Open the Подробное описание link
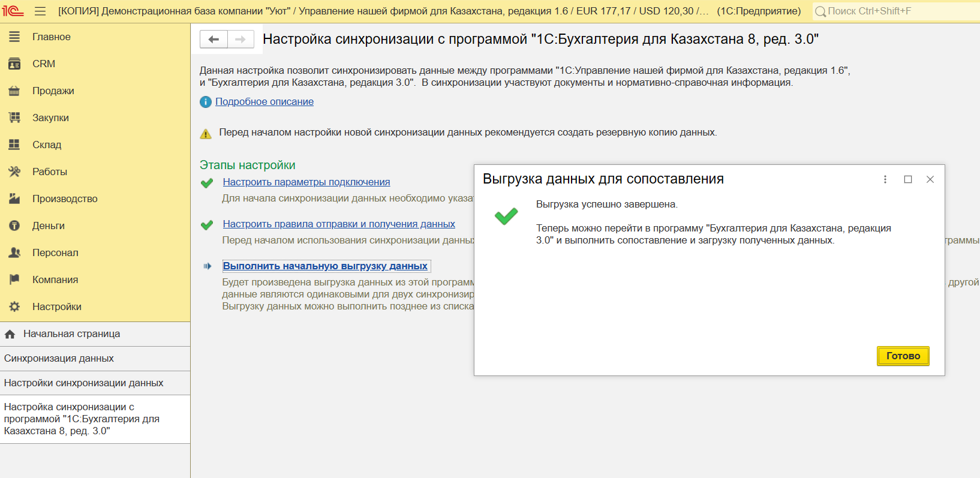Viewport: 980px width, 478px height. [264, 102]
